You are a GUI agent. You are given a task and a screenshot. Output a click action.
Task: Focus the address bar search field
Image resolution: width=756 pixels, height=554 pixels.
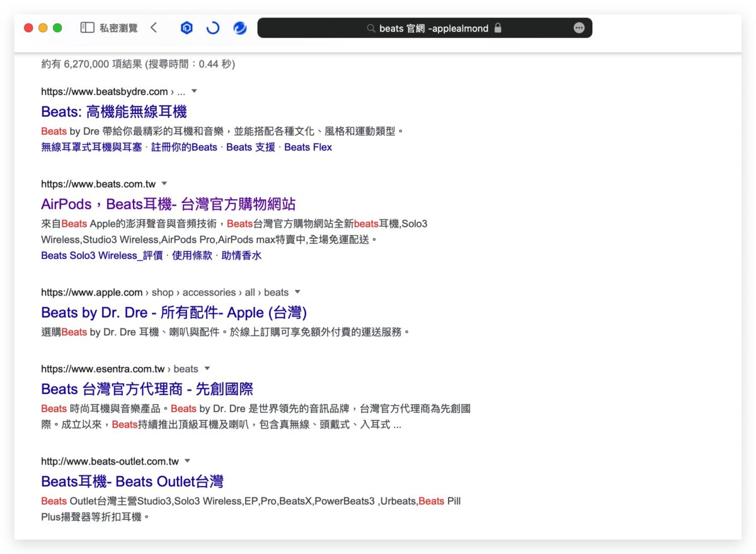tap(425, 28)
